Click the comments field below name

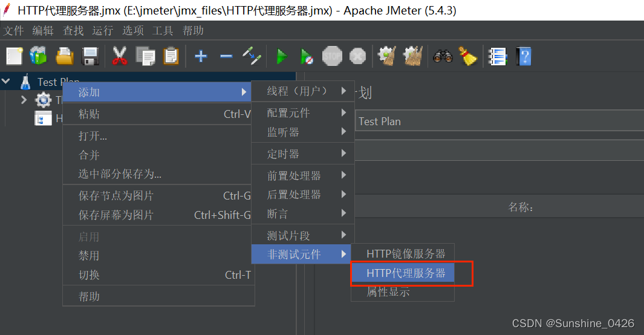coord(499,150)
